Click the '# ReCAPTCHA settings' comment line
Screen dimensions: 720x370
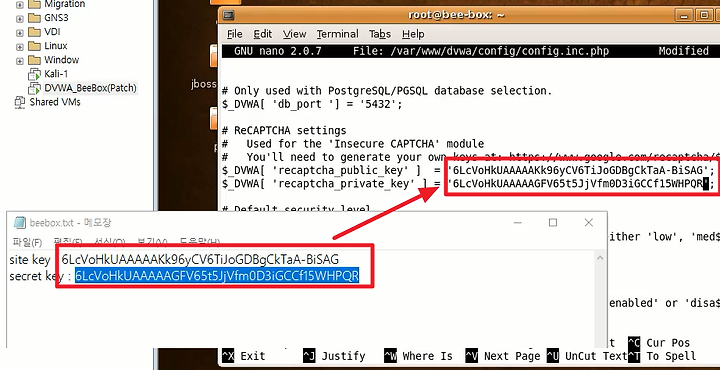[284, 130]
